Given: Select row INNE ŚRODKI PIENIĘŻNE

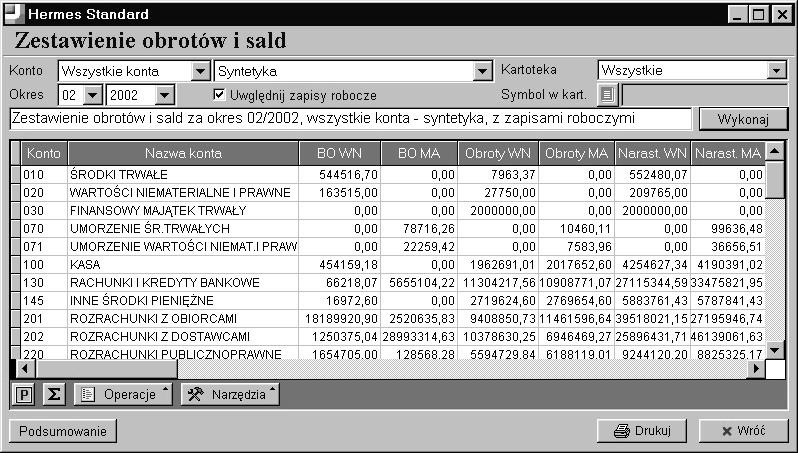Looking at the screenshot, I should (x=392, y=300).
